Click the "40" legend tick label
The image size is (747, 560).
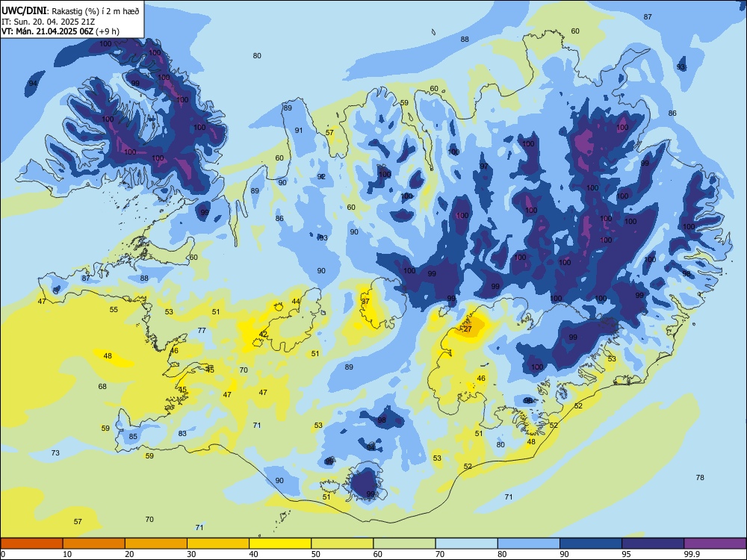tap(254, 554)
